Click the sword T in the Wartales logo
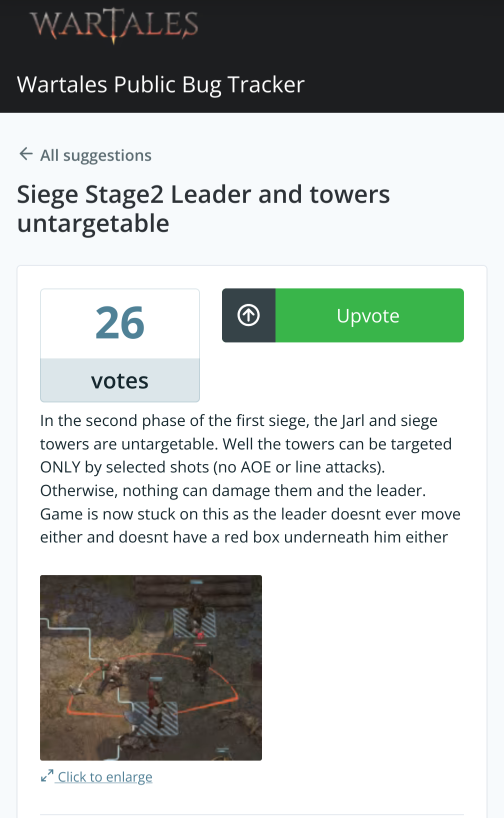Screen dimensions: 504x818 114,25
